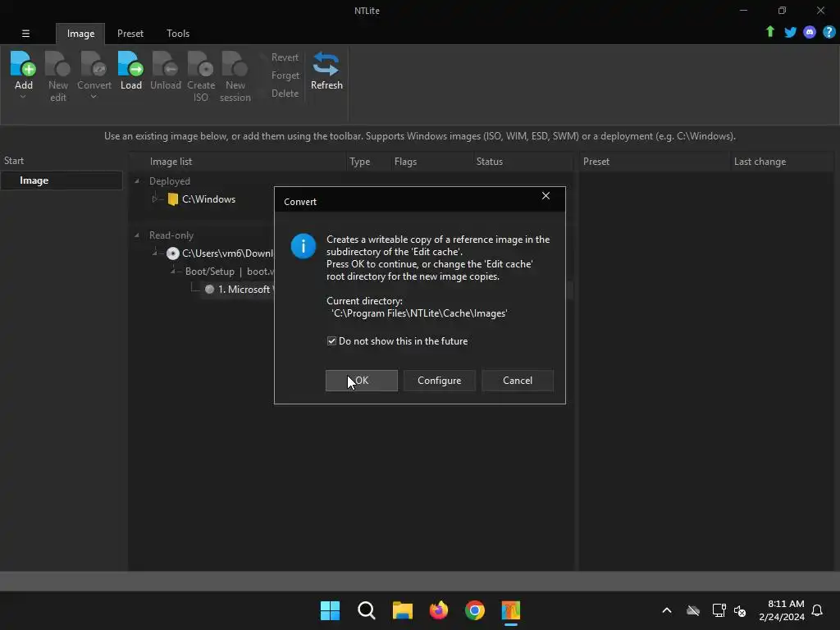Screen dimensions: 840x630
Task: Click the Load image icon
Action: [x=130, y=64]
